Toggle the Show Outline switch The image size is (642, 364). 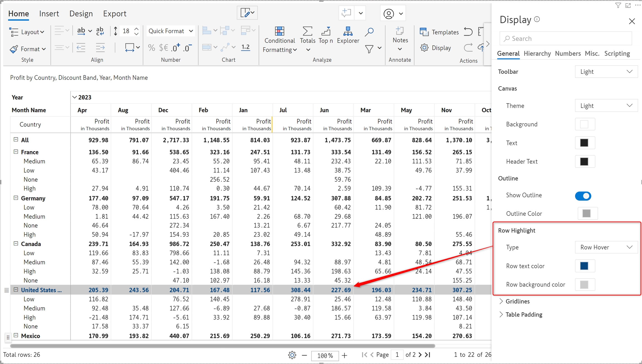(x=583, y=196)
